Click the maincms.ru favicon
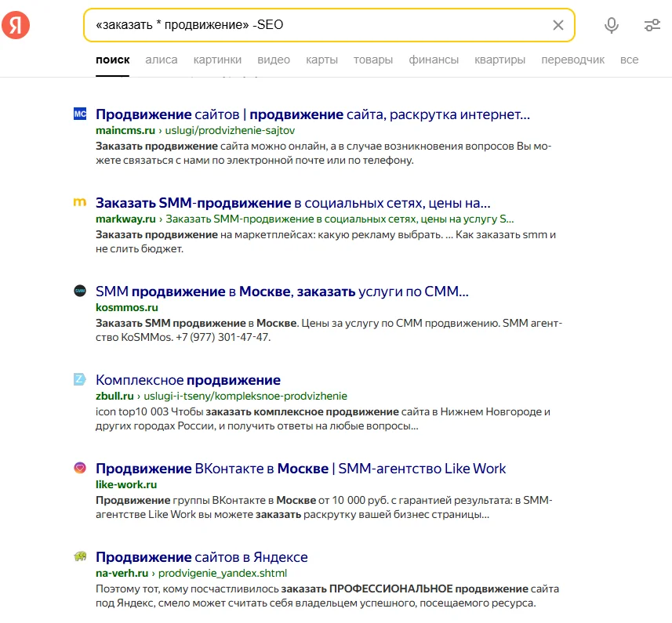672x623 pixels. [79, 114]
